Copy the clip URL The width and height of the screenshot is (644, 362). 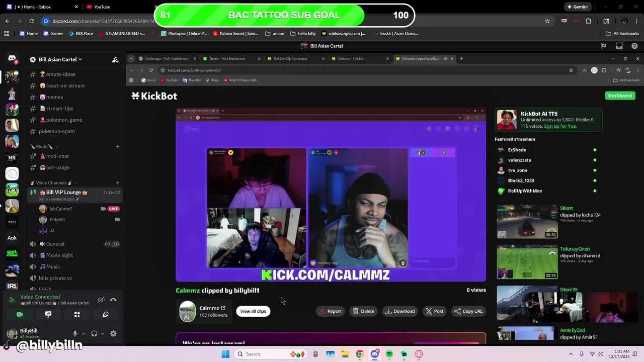pyautogui.click(x=468, y=311)
